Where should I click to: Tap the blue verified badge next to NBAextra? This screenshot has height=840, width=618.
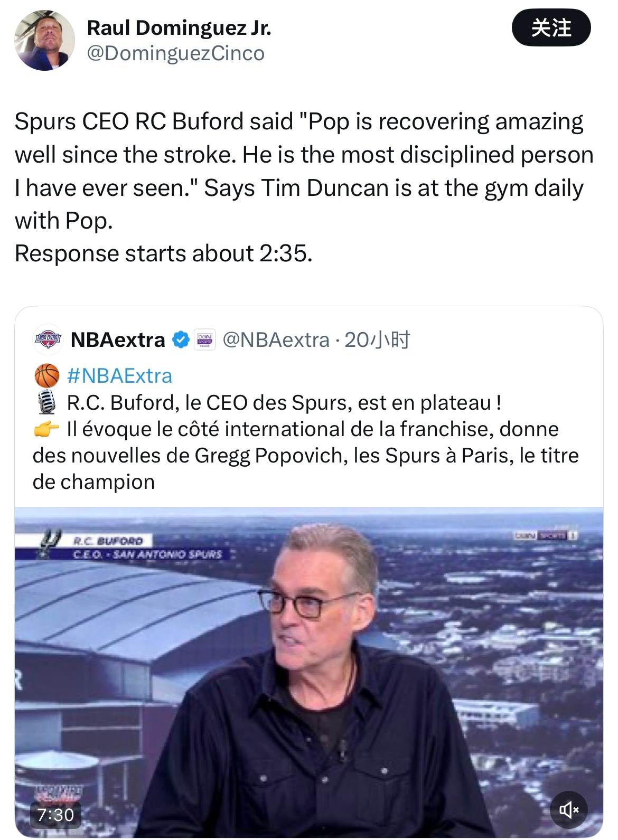tap(181, 339)
